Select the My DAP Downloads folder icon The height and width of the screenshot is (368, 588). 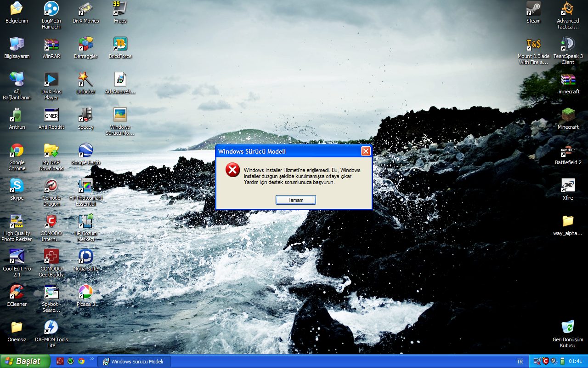(51, 157)
